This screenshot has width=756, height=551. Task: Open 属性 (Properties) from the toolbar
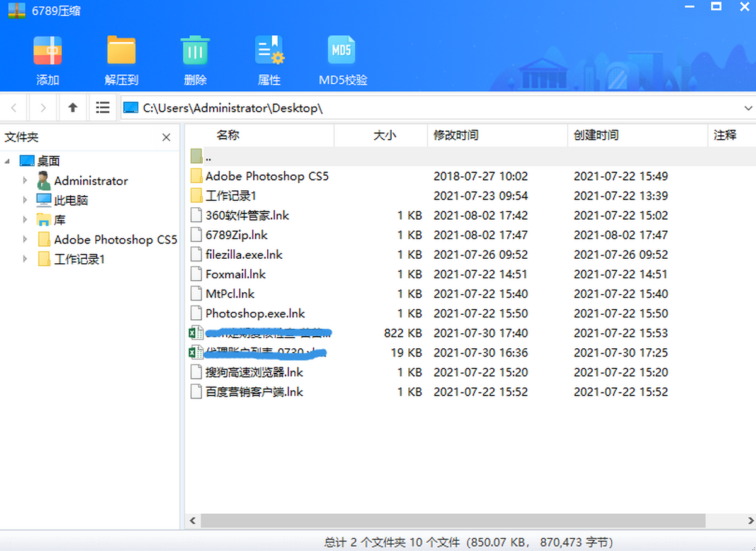click(x=269, y=52)
